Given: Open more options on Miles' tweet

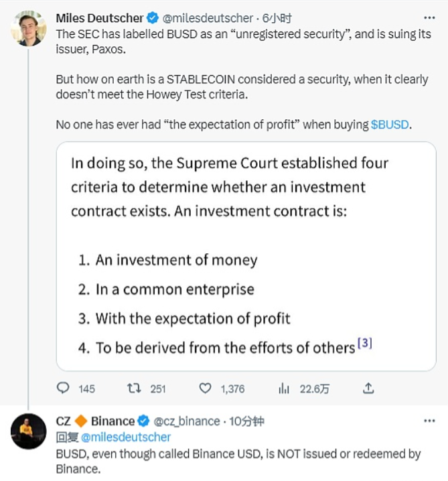Looking at the screenshot, I should pos(430,18).
